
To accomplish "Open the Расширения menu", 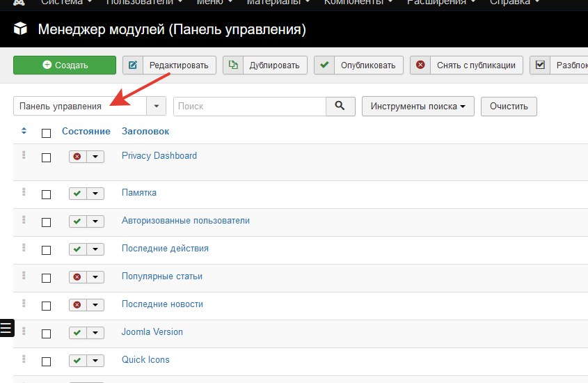I will click(x=441, y=3).
